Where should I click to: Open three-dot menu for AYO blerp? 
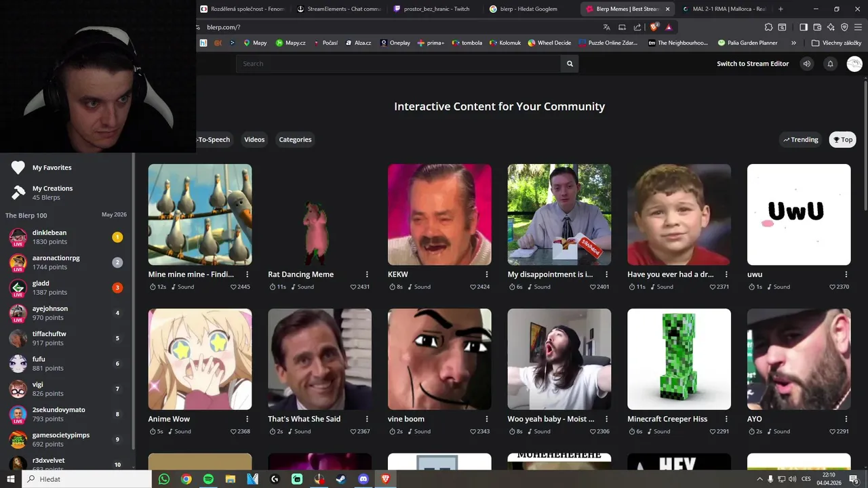pyautogui.click(x=846, y=419)
